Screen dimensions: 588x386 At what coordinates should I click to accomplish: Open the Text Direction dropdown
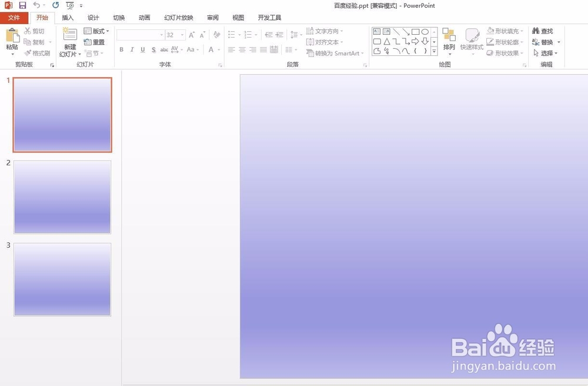(x=325, y=31)
